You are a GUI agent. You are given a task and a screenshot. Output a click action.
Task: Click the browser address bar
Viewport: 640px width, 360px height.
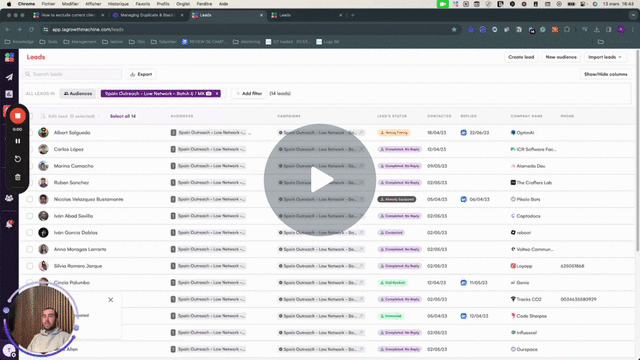click(x=249, y=29)
